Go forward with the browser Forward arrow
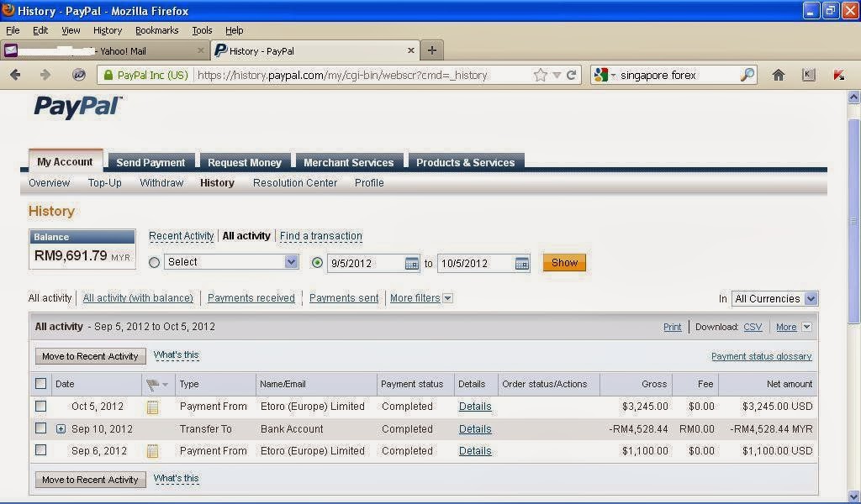Image resolution: width=861 pixels, height=504 pixels. (x=45, y=75)
